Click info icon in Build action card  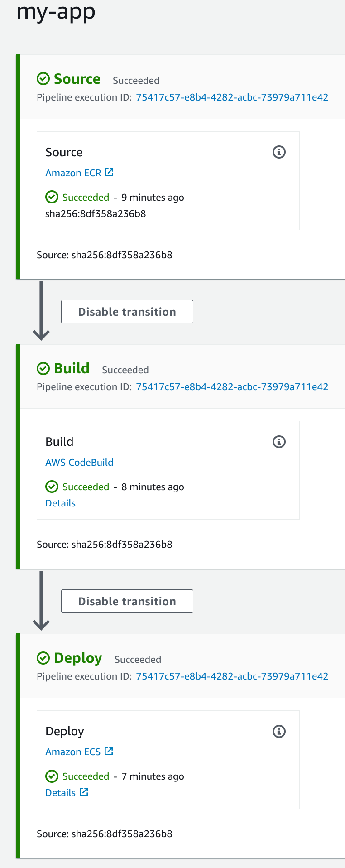pyautogui.click(x=279, y=442)
